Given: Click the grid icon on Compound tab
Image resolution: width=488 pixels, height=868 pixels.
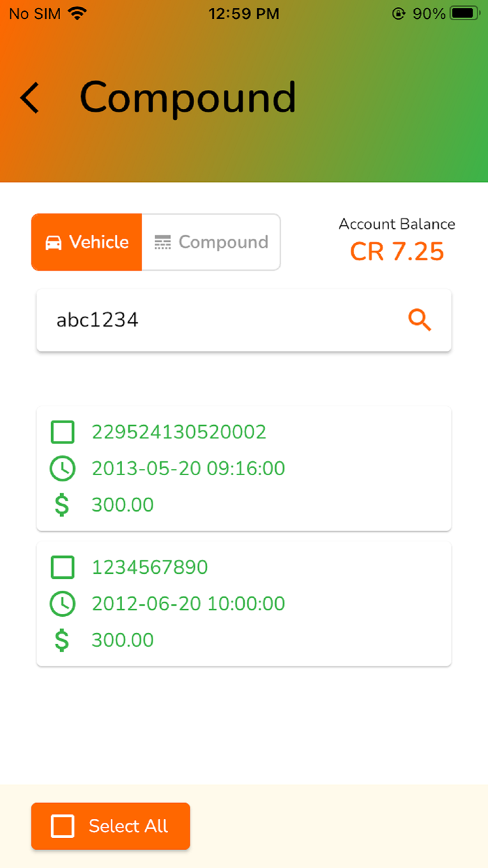Looking at the screenshot, I should click(162, 242).
